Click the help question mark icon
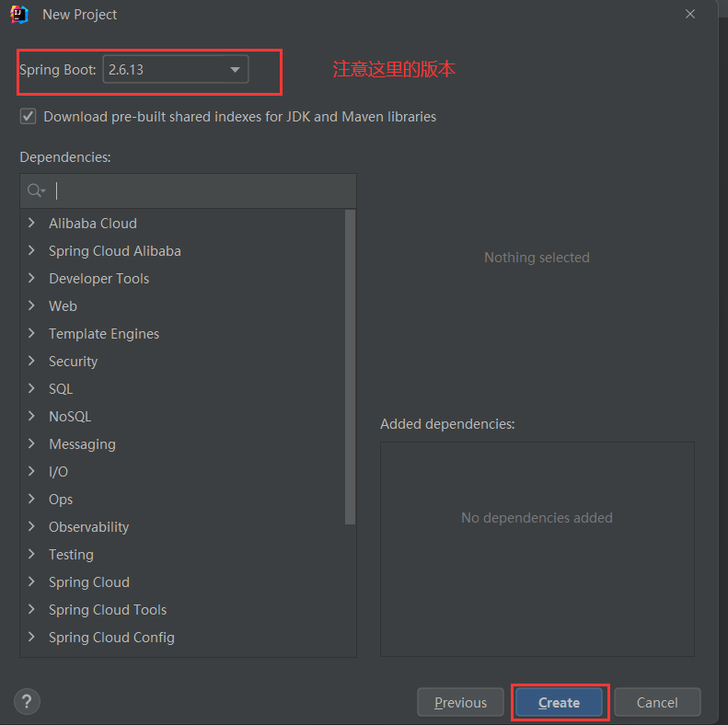728x725 pixels. click(x=27, y=701)
